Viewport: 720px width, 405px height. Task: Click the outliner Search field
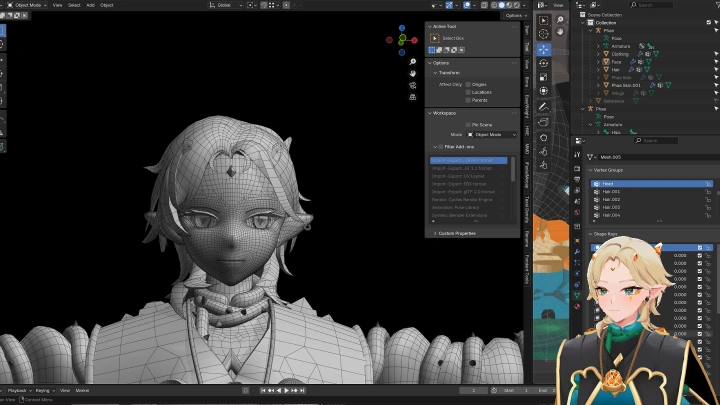[x=651, y=5]
